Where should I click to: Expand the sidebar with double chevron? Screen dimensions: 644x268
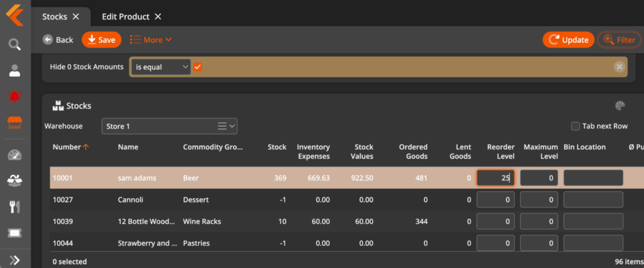[15, 260]
